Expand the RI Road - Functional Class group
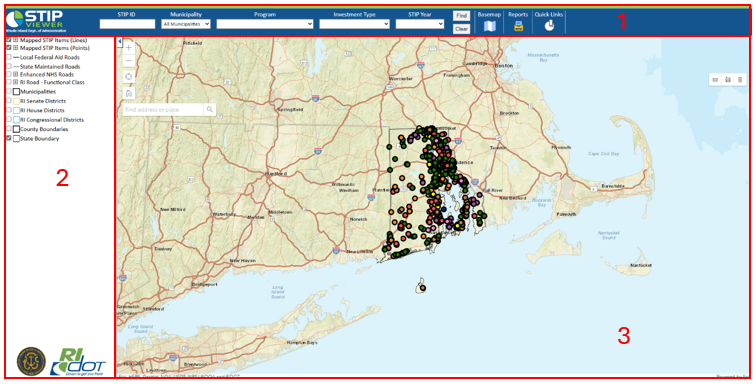Screen dimensions: 756x384 pos(15,82)
